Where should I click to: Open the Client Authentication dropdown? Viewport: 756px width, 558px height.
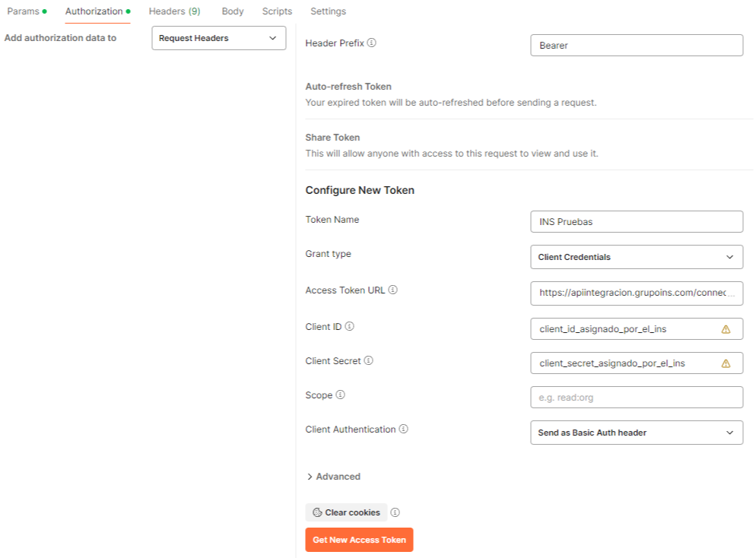coord(636,433)
